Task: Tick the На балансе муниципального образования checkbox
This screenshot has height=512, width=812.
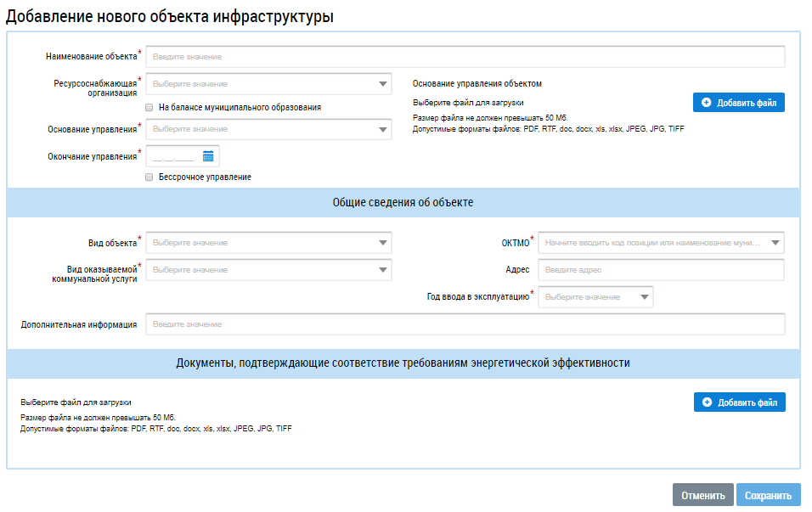Action: [149, 108]
